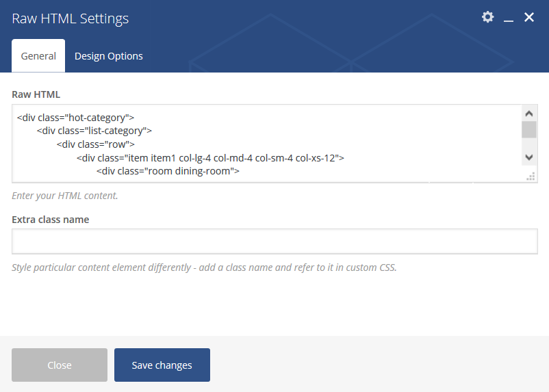
Task: Place cursor in the list-category code line
Action: click(x=94, y=131)
